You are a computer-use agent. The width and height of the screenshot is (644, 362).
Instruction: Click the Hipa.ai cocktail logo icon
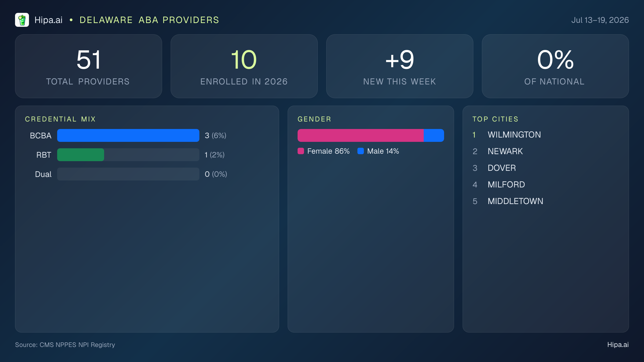(x=22, y=20)
